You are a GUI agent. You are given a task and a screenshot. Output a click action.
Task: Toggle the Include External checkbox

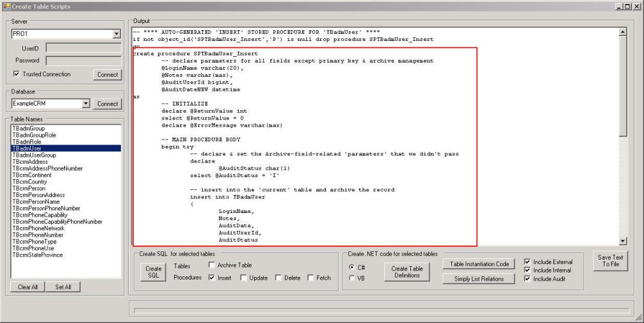[527, 262]
